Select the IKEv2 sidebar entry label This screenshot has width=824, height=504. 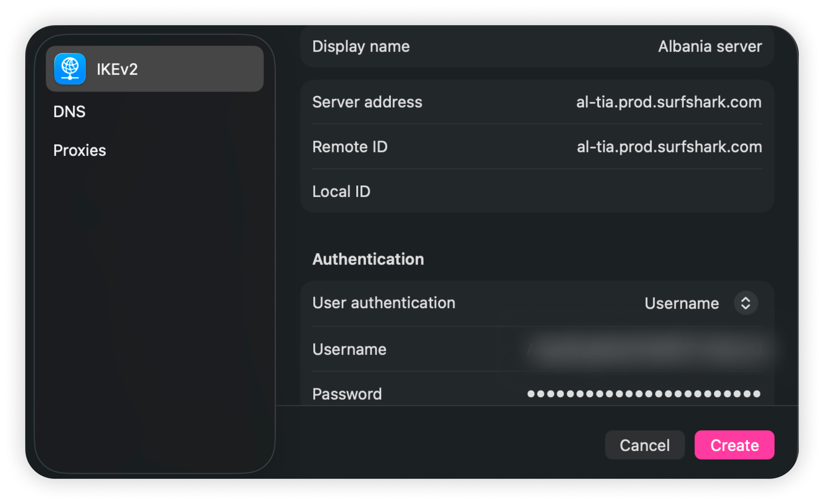(117, 69)
